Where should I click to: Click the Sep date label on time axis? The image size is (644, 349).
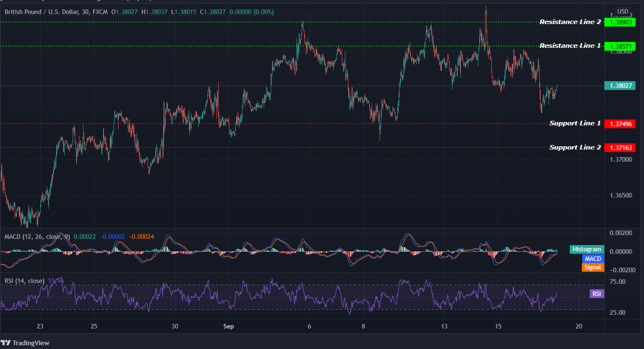[228, 326]
